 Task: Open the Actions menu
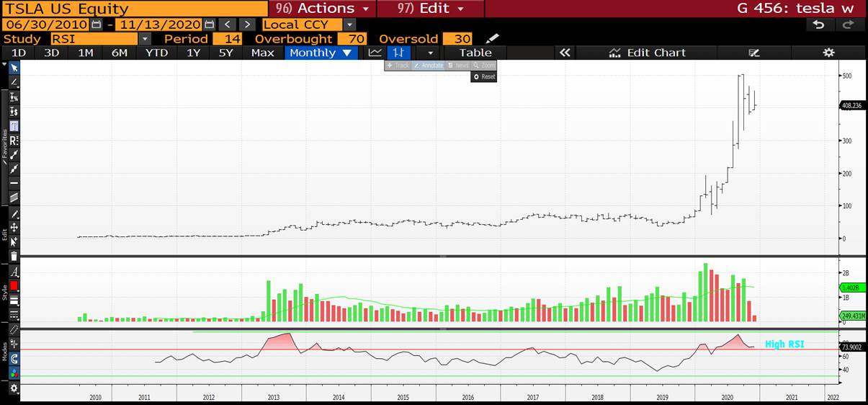click(322, 9)
